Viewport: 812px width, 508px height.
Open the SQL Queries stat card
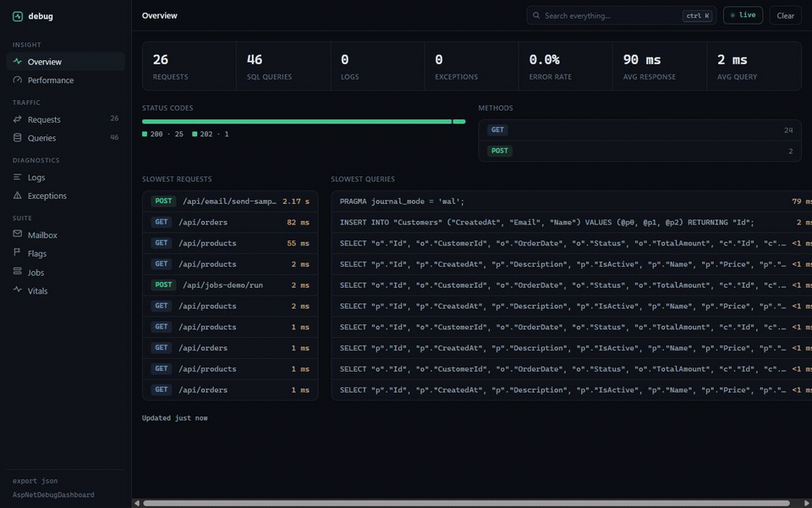[x=283, y=66]
